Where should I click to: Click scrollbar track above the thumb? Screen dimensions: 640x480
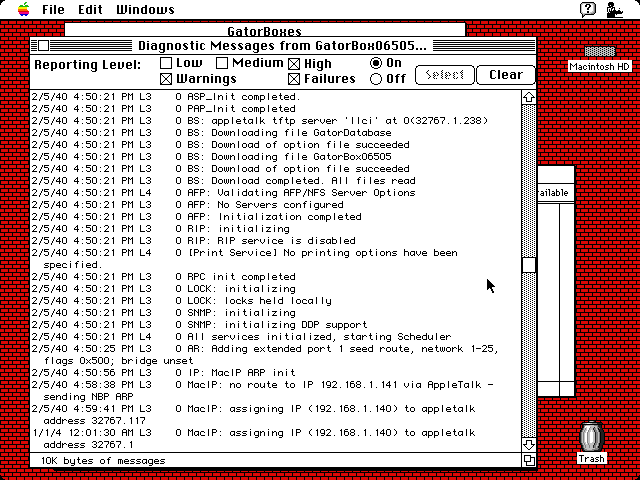(x=529, y=181)
